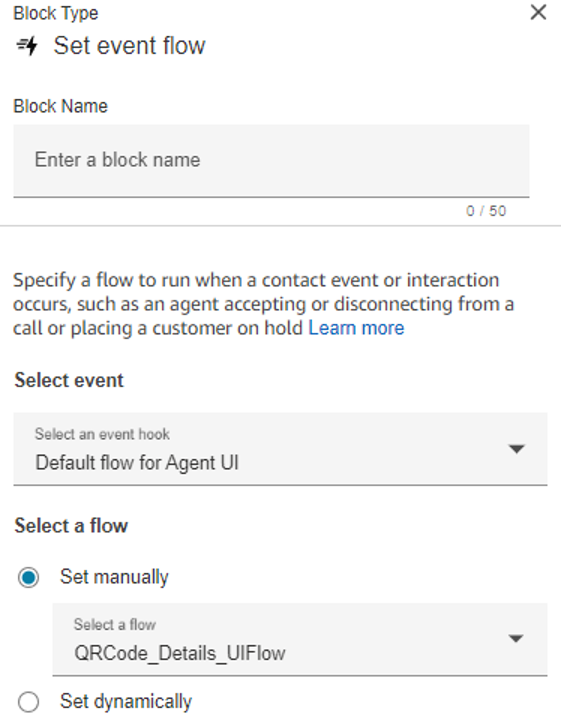The image size is (562, 720).
Task: Click the arrow beside QRCode_Details_UIFlow
Action: (516, 639)
